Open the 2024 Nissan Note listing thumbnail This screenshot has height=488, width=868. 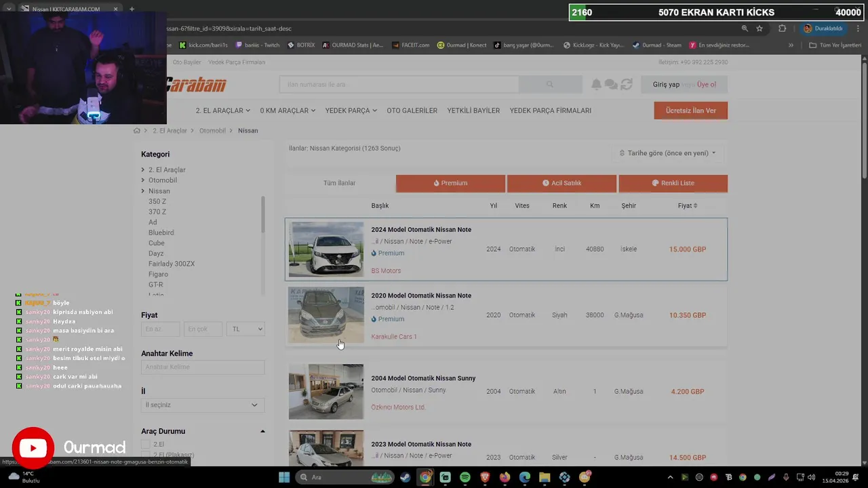point(326,249)
